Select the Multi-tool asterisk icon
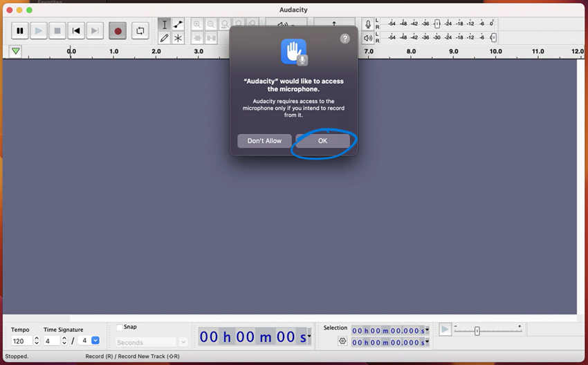The height and width of the screenshot is (365, 588). pos(178,38)
